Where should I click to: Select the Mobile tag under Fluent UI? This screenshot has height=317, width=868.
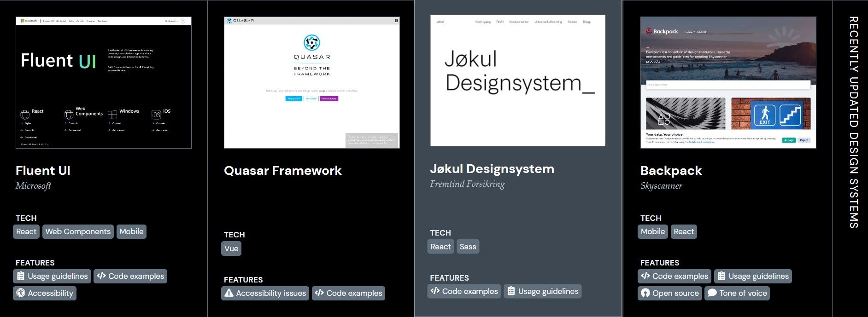pos(131,231)
